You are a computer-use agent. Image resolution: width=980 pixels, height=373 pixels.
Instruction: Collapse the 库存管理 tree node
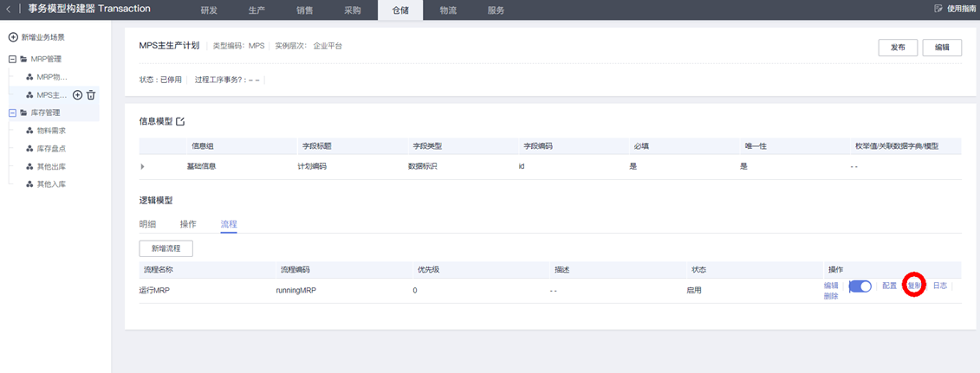point(11,113)
